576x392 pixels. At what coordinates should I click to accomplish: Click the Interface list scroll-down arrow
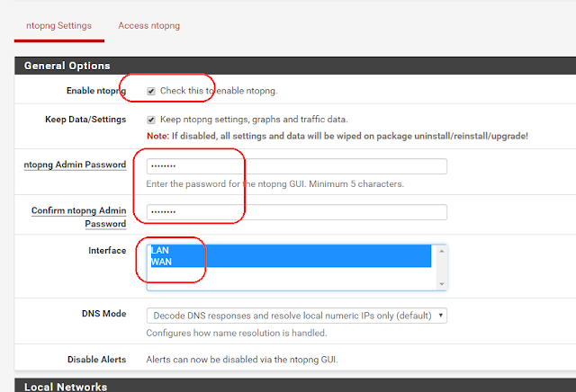coord(442,284)
